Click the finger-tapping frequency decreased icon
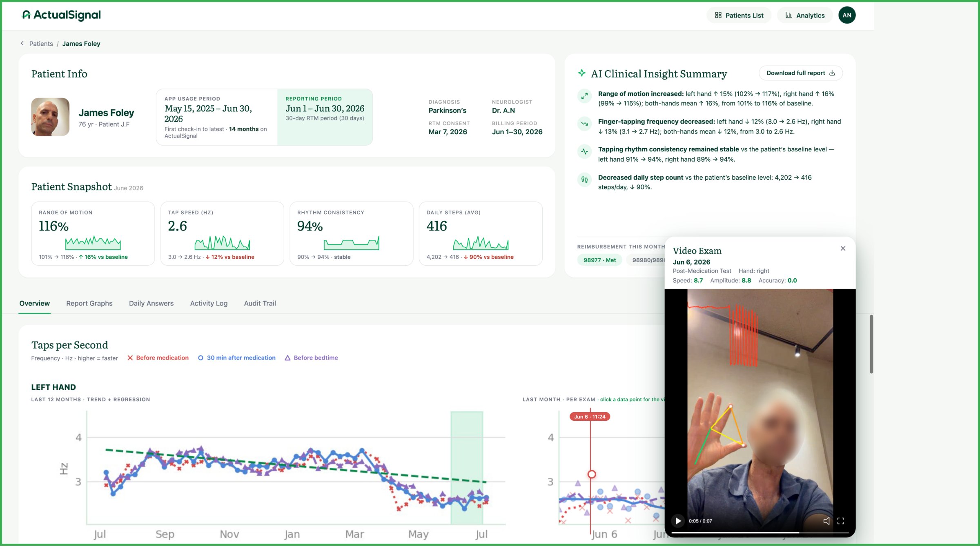The image size is (980, 551). click(584, 124)
